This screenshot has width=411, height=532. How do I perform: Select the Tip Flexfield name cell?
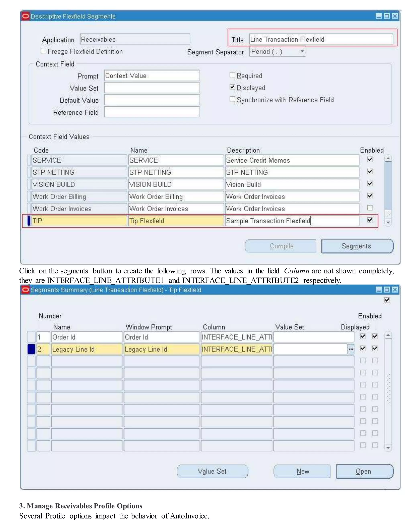click(x=176, y=221)
